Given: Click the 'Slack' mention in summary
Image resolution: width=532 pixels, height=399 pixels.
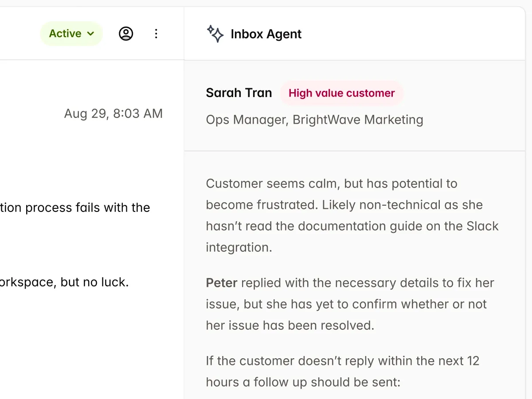Looking at the screenshot, I should click(482, 226).
